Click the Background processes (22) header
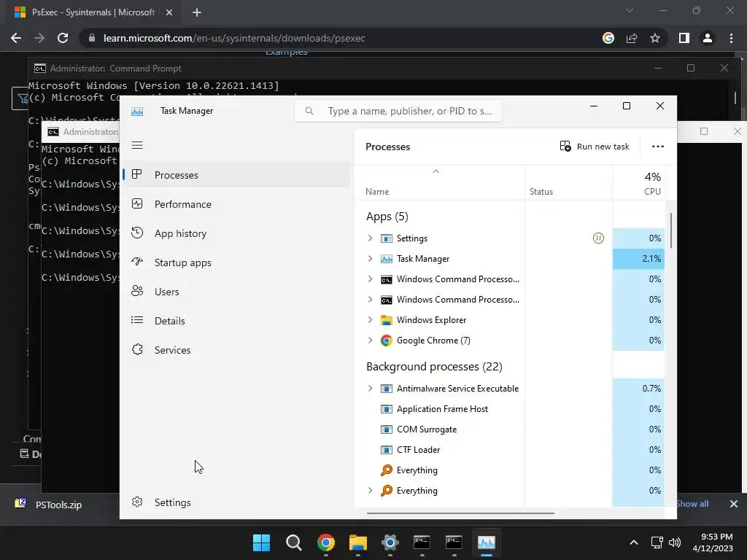This screenshot has height=560, width=747. (434, 367)
